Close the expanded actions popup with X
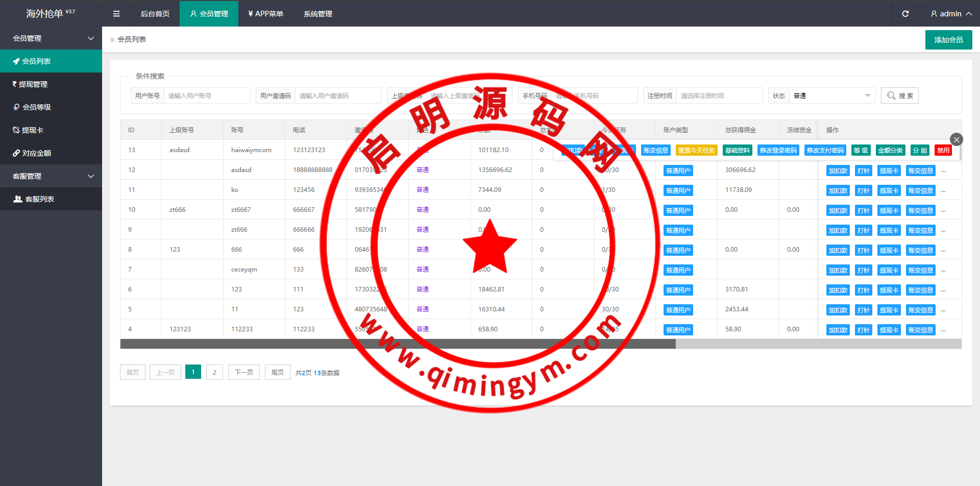 [956, 139]
